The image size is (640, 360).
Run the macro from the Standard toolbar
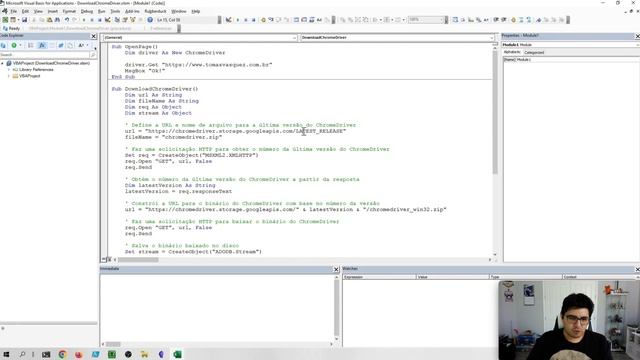(x=84, y=20)
